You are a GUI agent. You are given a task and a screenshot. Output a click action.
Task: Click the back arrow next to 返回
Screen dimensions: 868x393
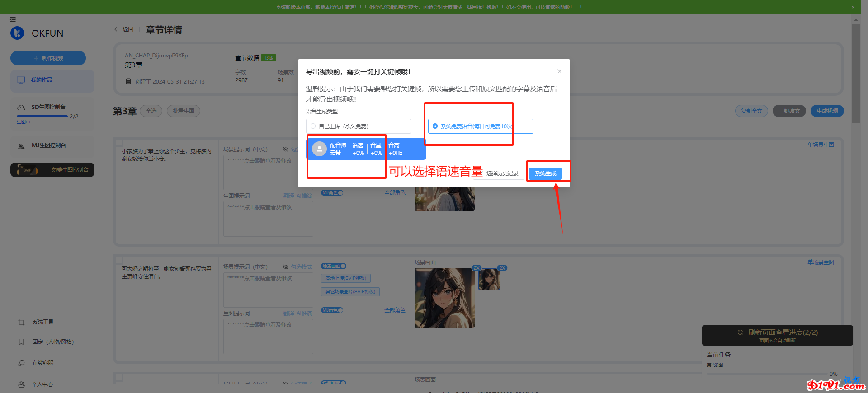click(x=116, y=29)
